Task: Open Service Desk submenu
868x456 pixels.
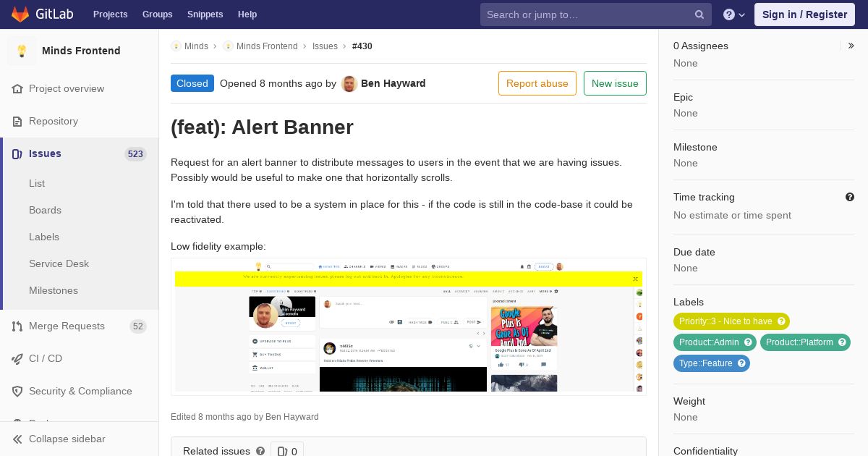Action: click(59, 264)
